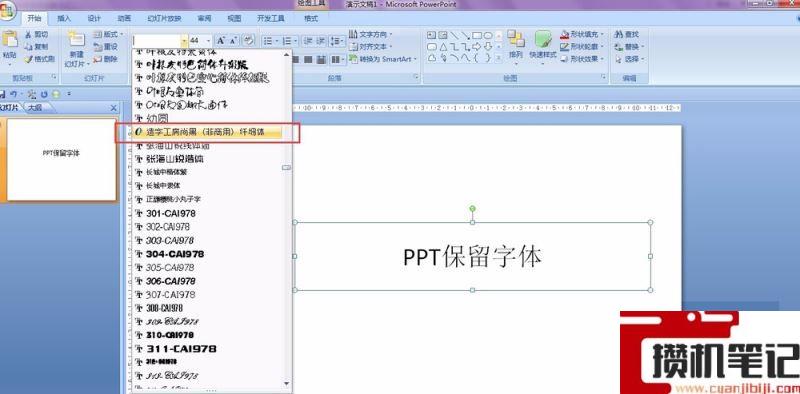This screenshot has height=394, width=800.
Task: Click Decrease Indent icon in paragraph group
Action: (308, 40)
